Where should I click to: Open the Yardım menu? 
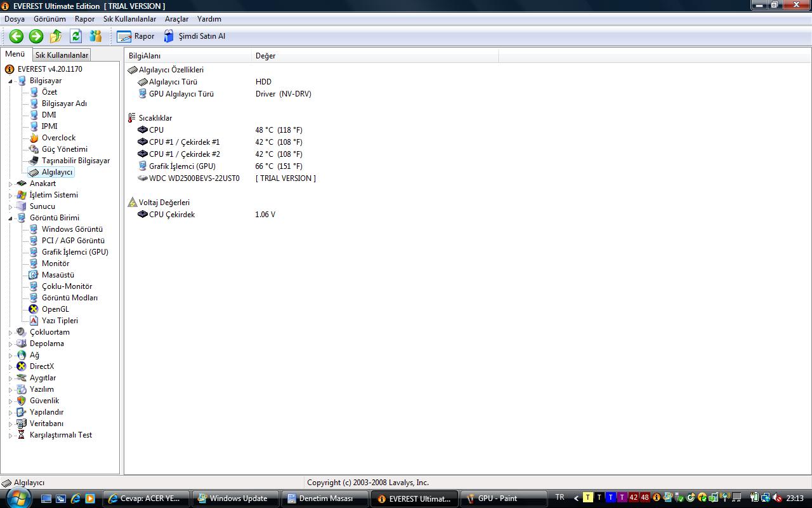pyautogui.click(x=209, y=19)
